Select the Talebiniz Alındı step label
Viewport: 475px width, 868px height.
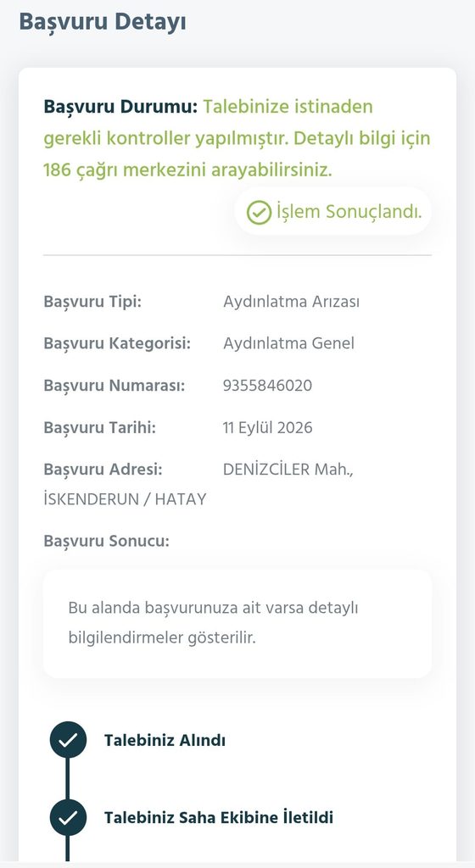165,741
